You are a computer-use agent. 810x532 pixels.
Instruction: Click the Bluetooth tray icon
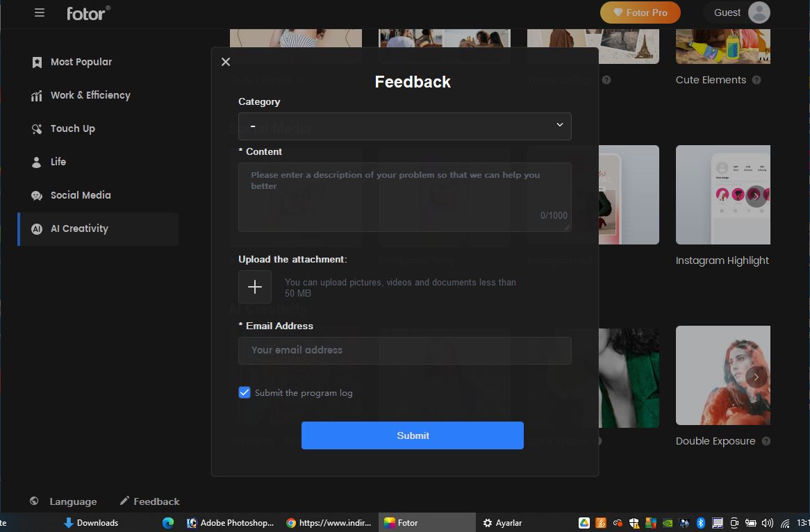click(700, 523)
